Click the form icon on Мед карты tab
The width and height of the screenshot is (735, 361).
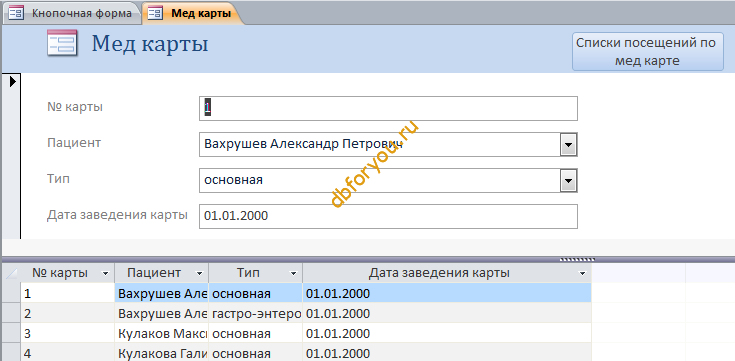[155, 13]
